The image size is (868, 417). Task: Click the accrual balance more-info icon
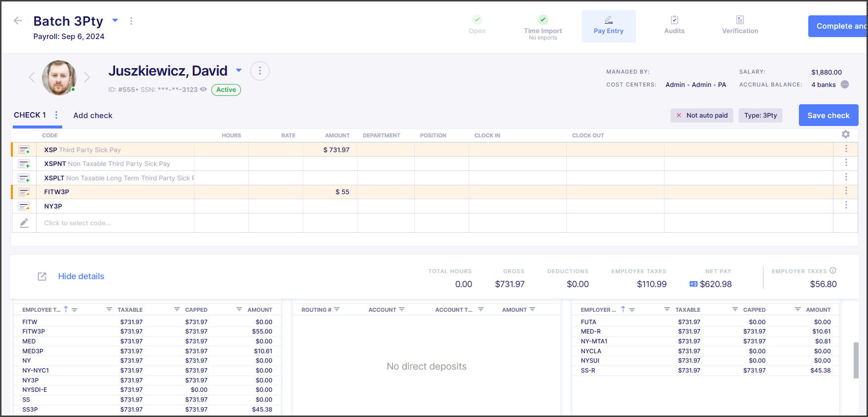tap(844, 84)
